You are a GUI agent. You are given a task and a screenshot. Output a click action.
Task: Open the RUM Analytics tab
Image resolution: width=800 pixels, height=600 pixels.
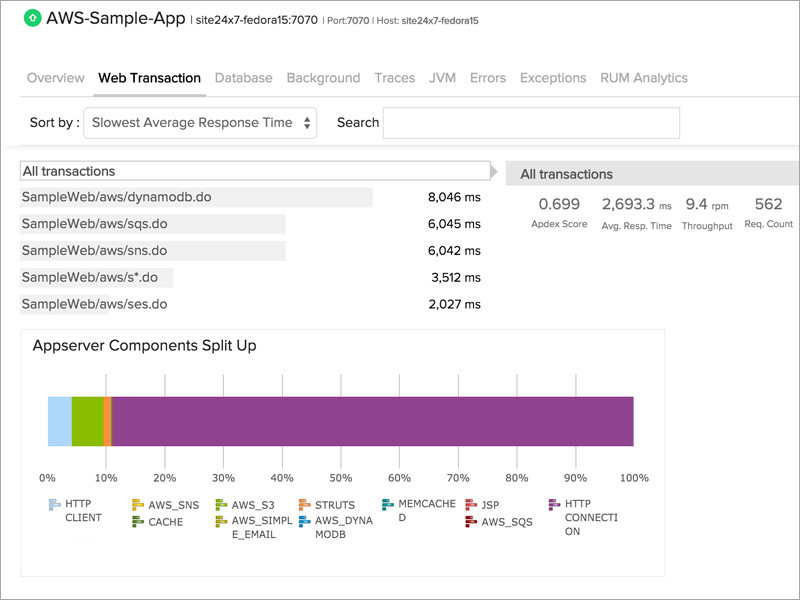(x=642, y=78)
